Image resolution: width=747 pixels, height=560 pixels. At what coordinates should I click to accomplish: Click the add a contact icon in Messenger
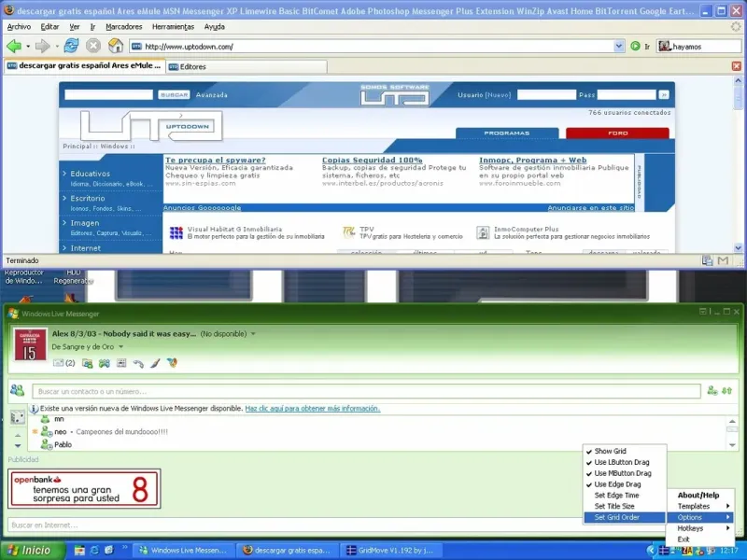(x=712, y=390)
